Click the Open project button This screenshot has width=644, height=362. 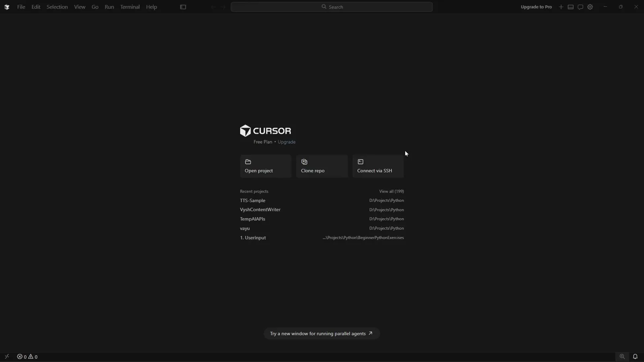click(266, 166)
